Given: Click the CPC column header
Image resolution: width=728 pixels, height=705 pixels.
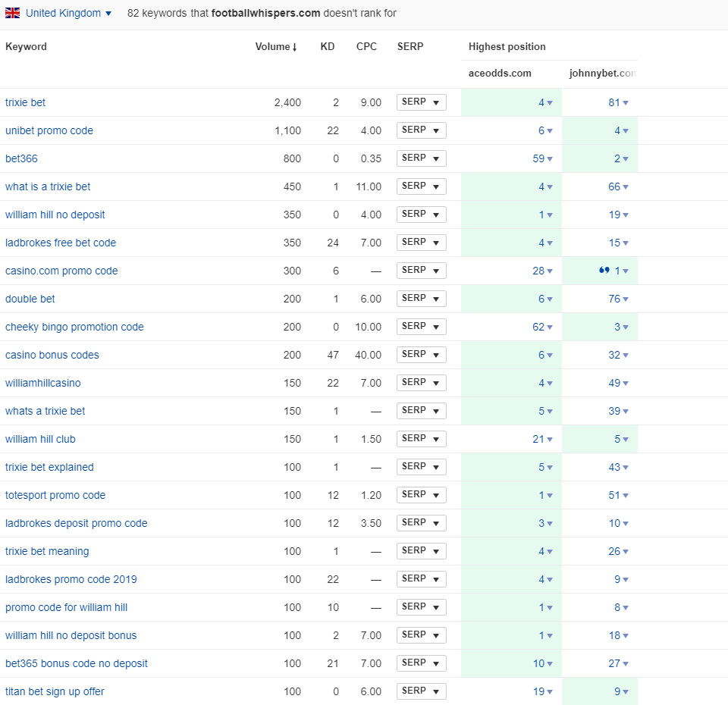Looking at the screenshot, I should click(366, 46).
